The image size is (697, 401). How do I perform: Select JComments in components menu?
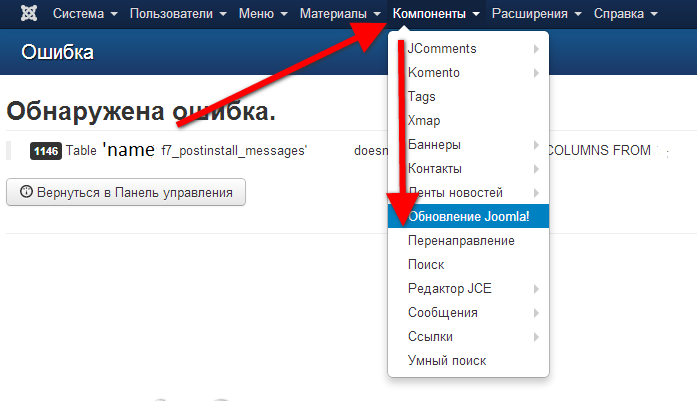[442, 49]
